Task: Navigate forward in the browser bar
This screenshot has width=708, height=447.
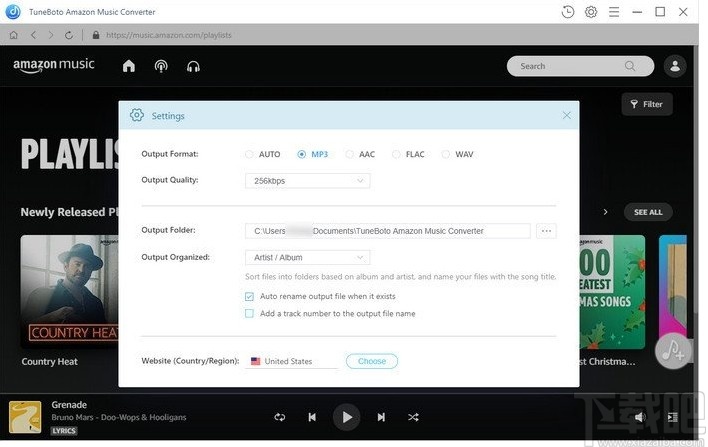Action: pos(51,35)
